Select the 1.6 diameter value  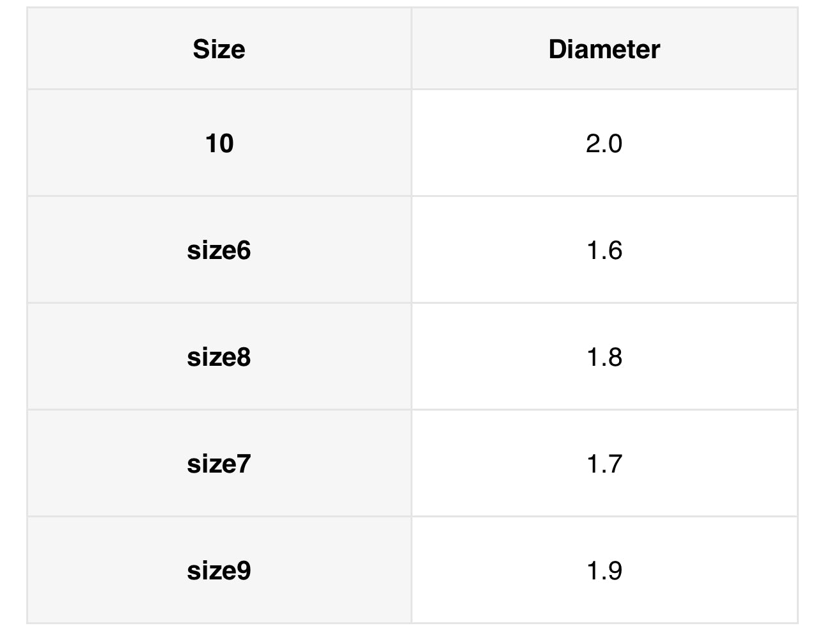tap(604, 250)
